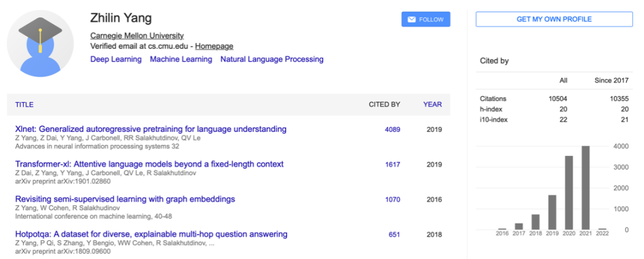Open Carnegie Mellon University affiliation link
This screenshot has width=644, height=259.
pyautogui.click(x=137, y=36)
